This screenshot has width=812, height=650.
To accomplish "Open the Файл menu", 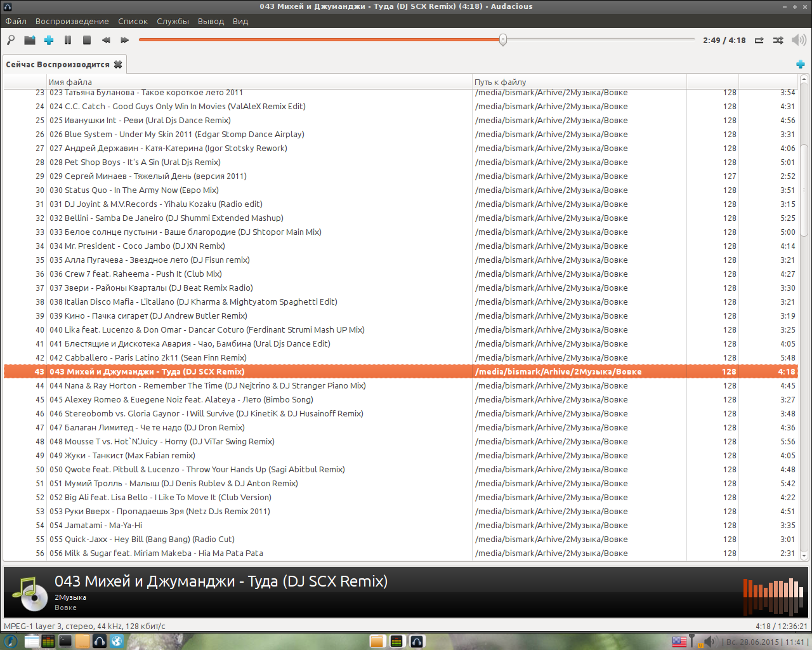I will (x=16, y=21).
